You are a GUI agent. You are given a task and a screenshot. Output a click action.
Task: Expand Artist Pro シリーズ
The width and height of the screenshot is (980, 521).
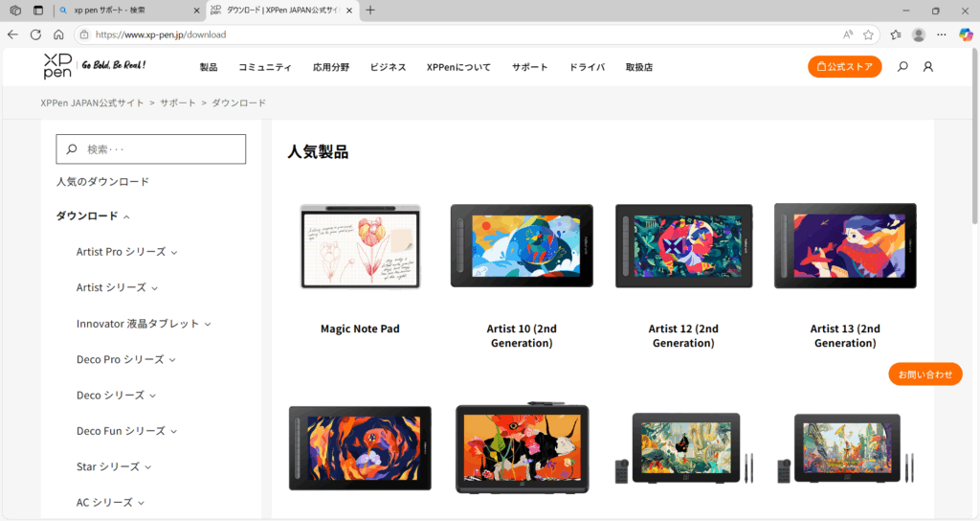(127, 252)
